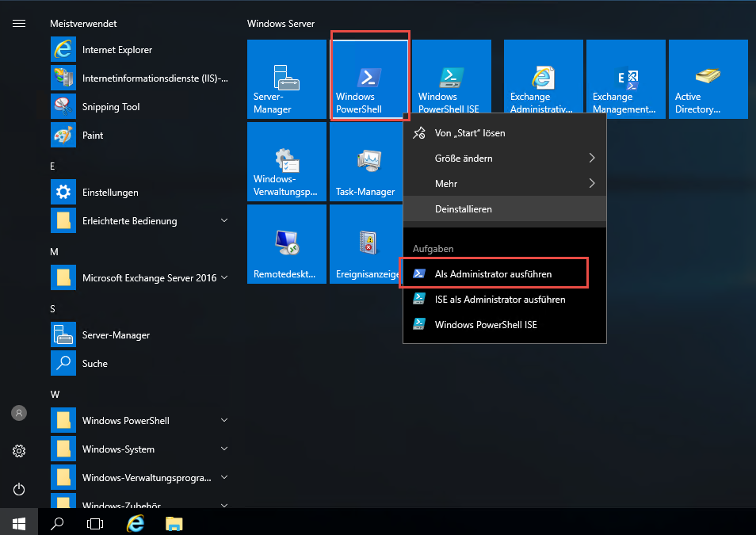
Task: Open the hamburger menu at top left
Action: click(19, 24)
